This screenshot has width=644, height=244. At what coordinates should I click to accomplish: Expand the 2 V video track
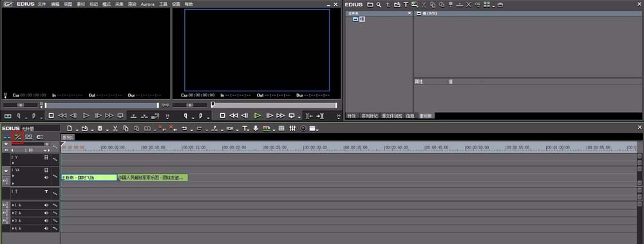tap(13, 163)
